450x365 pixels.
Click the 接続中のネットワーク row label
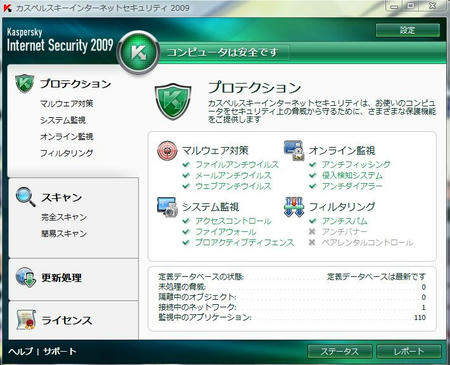(x=197, y=307)
